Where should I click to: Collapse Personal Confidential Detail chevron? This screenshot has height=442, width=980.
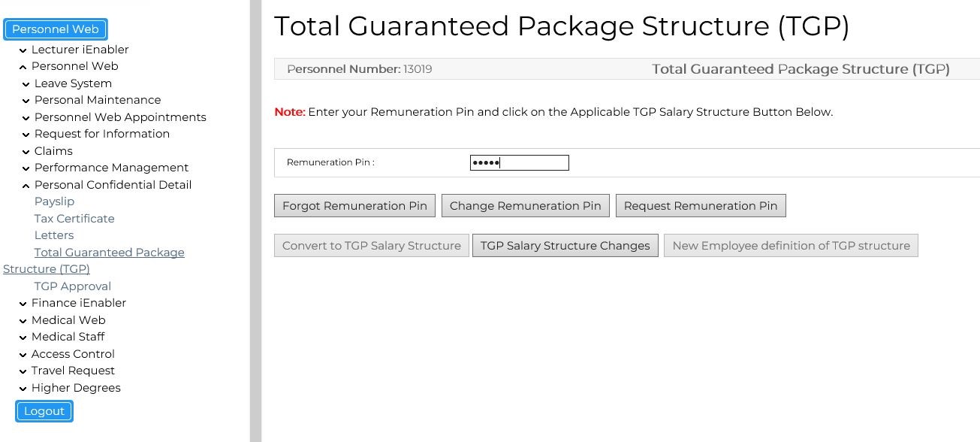pyautogui.click(x=27, y=186)
